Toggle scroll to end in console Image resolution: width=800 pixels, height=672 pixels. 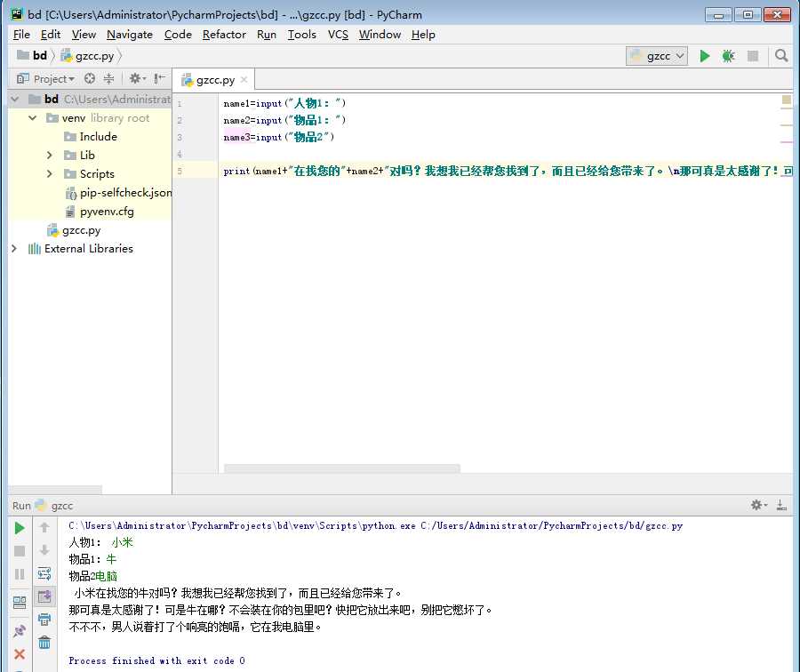click(44, 596)
